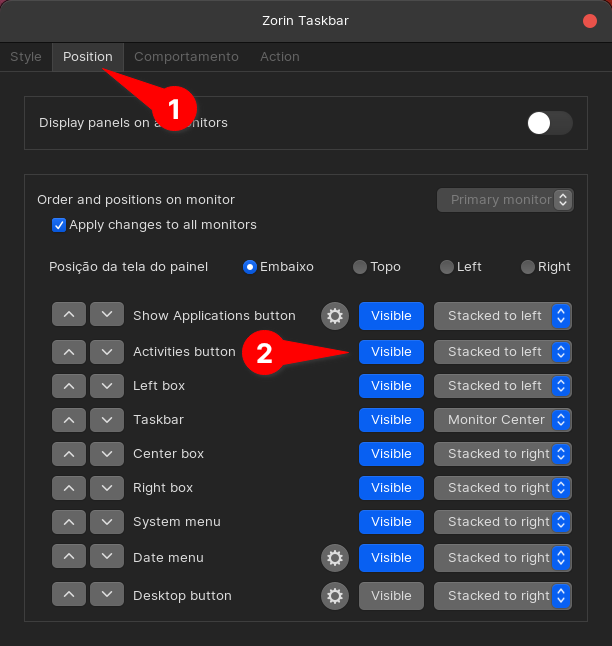Open Date menu gear settings
Screen dimensions: 612x646
point(335,558)
